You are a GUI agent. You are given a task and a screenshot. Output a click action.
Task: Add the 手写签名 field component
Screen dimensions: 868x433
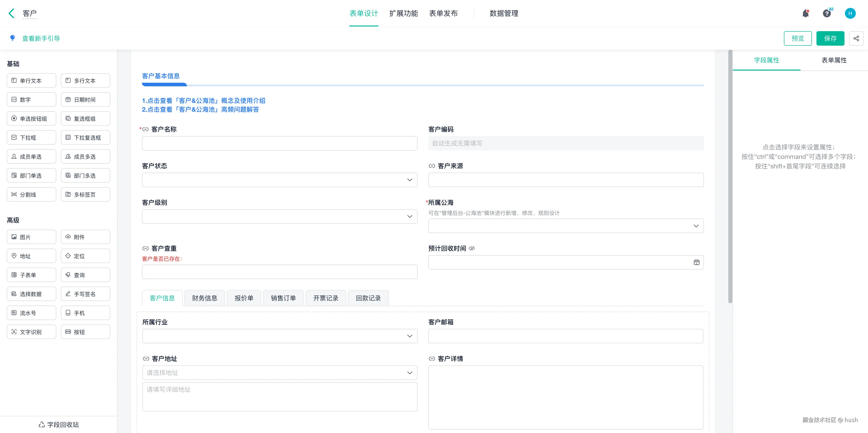[85, 294]
